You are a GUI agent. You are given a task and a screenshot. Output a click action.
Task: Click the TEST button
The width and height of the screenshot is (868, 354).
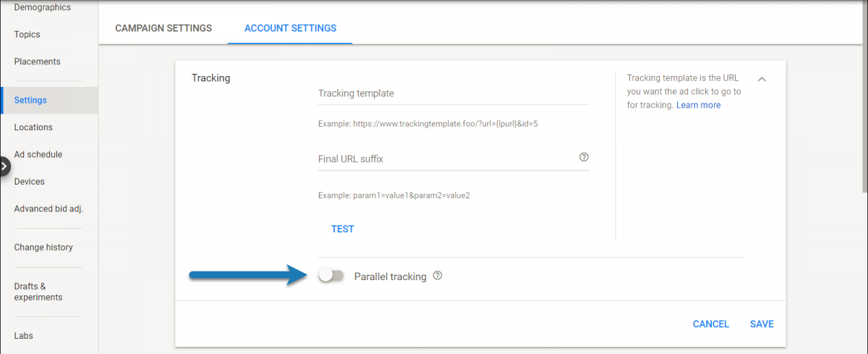[343, 229]
